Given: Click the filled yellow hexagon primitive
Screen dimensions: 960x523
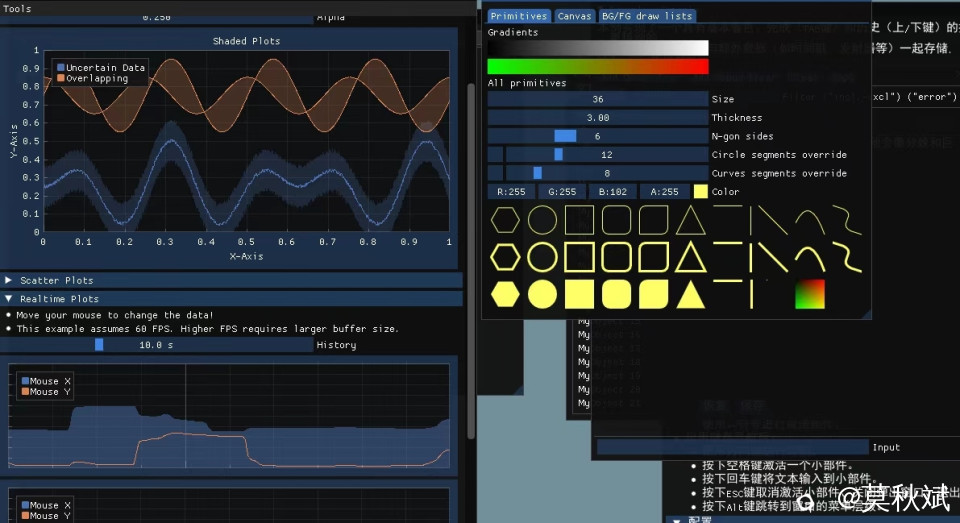Looking at the screenshot, I should pos(505,294).
